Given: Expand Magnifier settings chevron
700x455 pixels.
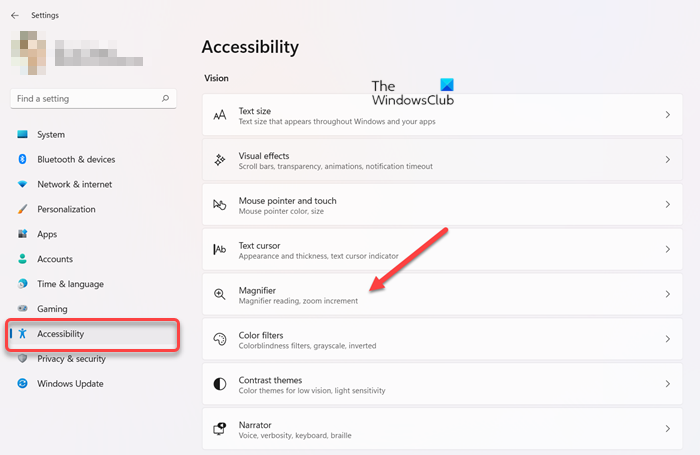Looking at the screenshot, I should click(667, 295).
